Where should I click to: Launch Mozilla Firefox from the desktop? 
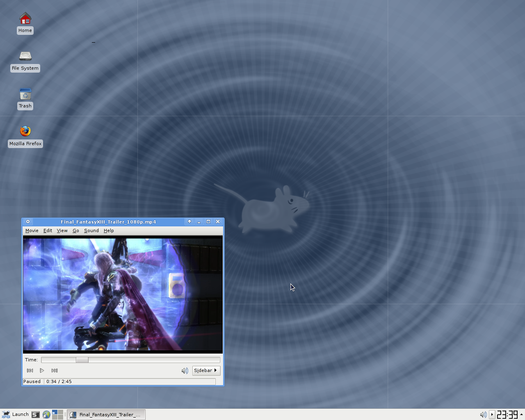click(x=25, y=136)
